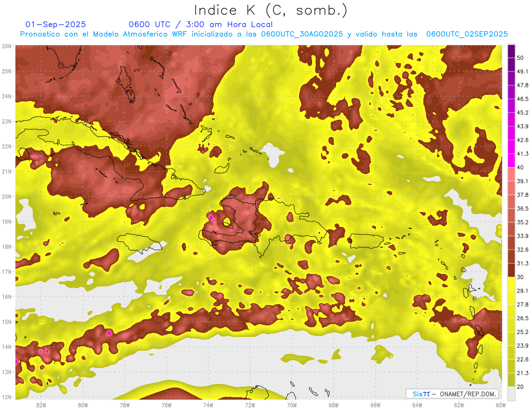Image resolution: width=532 pixels, height=411 pixels.
Task: Click the 68W longitude label
Action: click(334, 405)
